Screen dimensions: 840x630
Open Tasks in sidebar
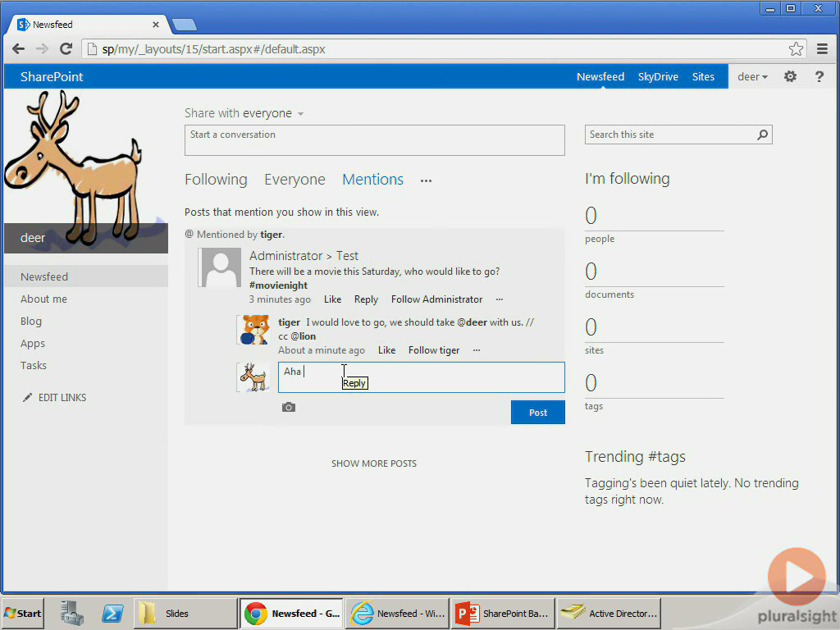[x=33, y=365]
